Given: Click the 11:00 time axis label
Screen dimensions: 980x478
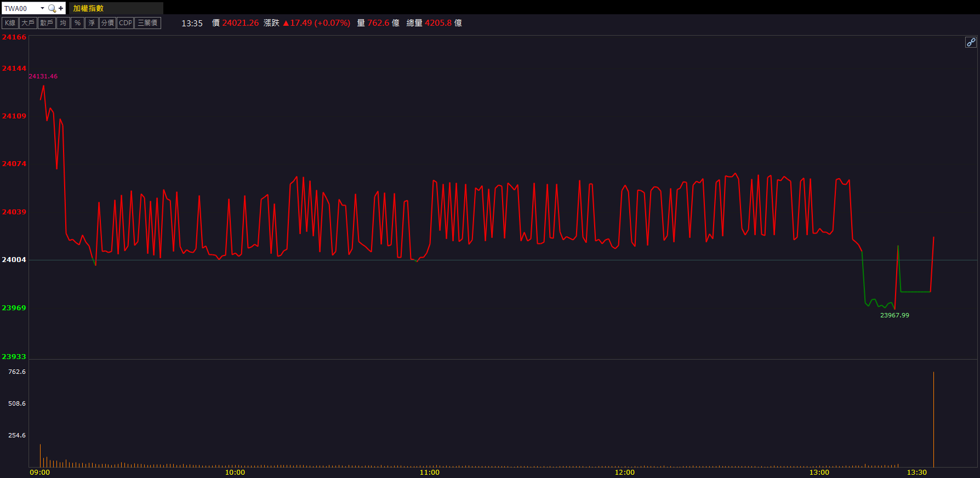Looking at the screenshot, I should 430,473.
